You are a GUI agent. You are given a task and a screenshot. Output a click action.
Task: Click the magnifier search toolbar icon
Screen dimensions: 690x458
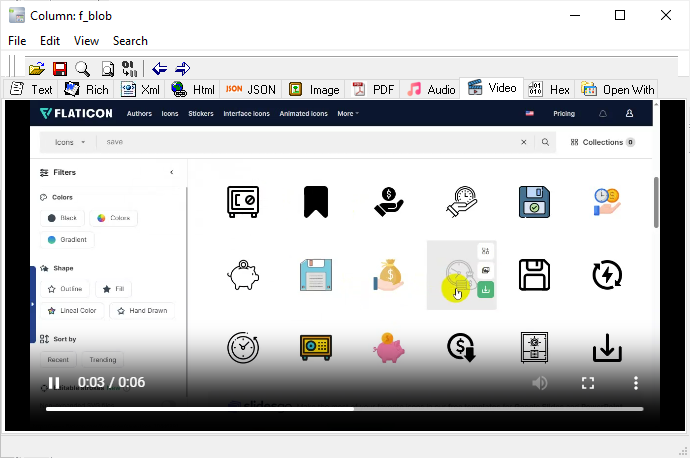point(82,69)
